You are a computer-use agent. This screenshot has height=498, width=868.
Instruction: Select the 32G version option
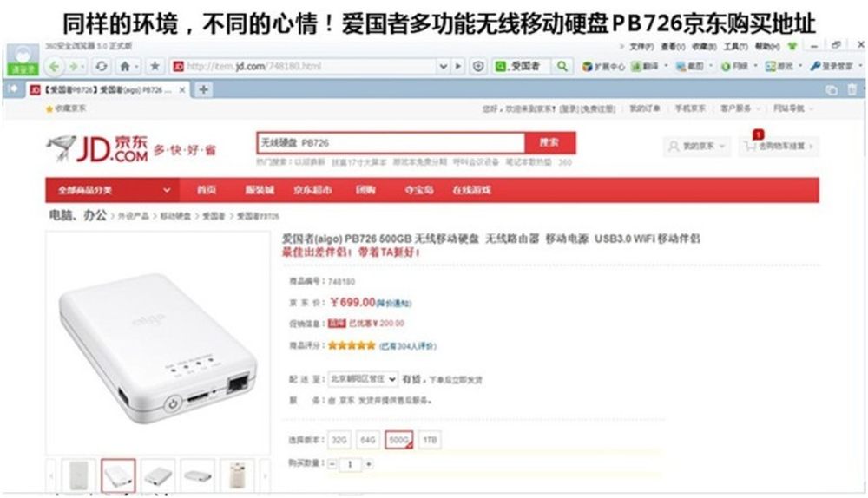pyautogui.click(x=339, y=440)
